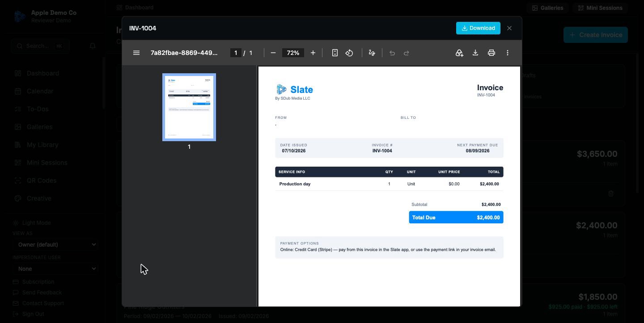Open the Calendar sidebar item
The height and width of the screenshot is (323, 644).
coord(40,91)
